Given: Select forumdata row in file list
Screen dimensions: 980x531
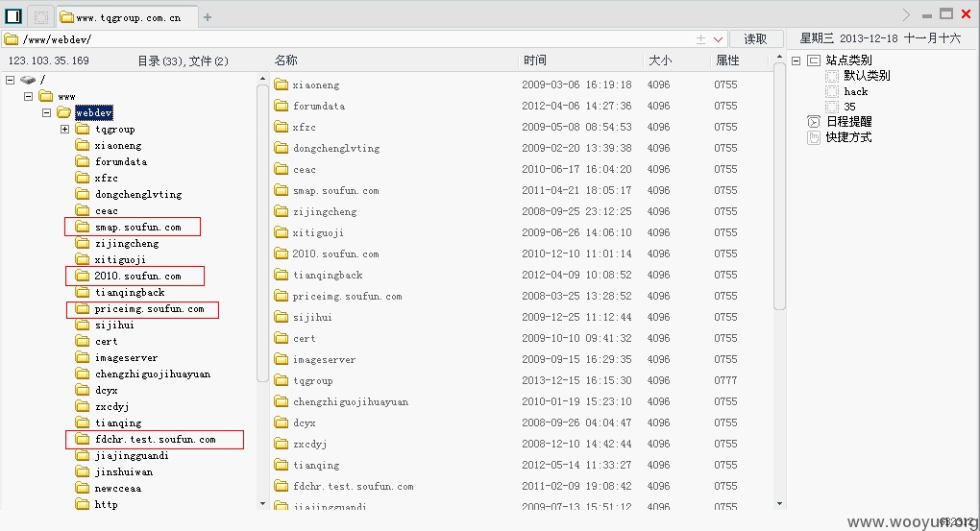Looking at the screenshot, I should 522,107.
